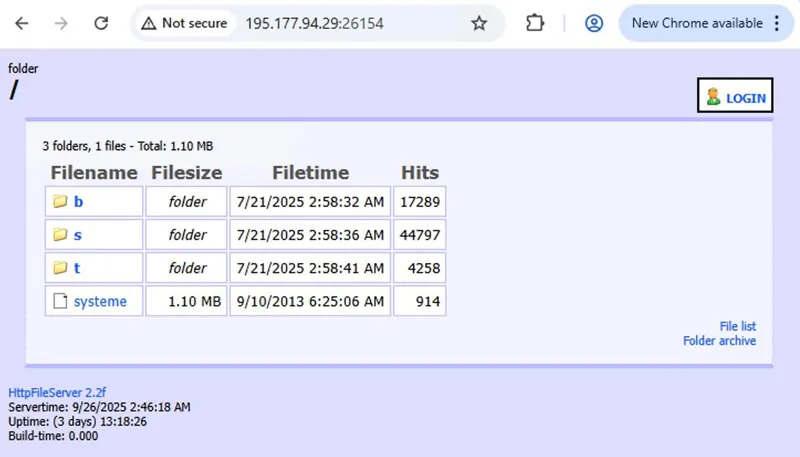800x457 pixels.
Task: Open the File list link
Action: click(x=737, y=326)
